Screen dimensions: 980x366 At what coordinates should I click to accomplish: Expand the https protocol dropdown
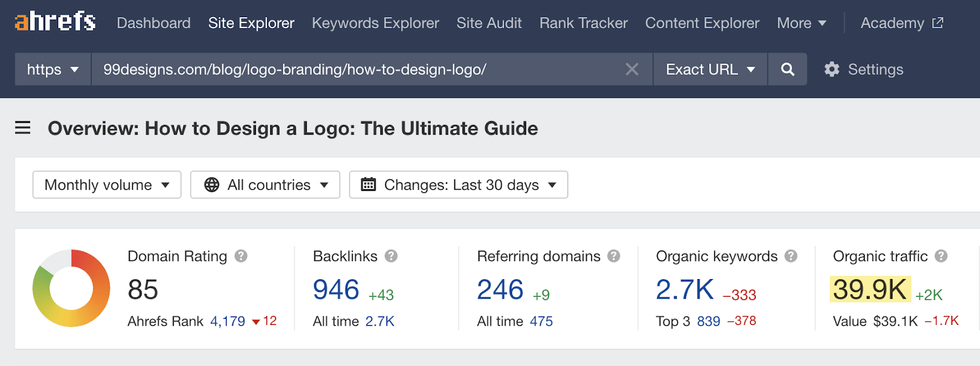53,69
